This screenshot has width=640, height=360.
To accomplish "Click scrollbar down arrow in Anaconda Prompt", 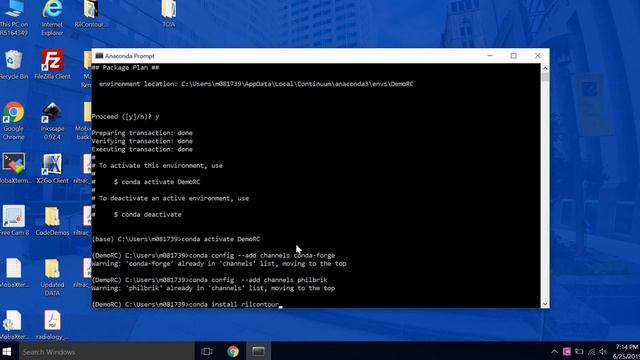I will tap(545, 304).
